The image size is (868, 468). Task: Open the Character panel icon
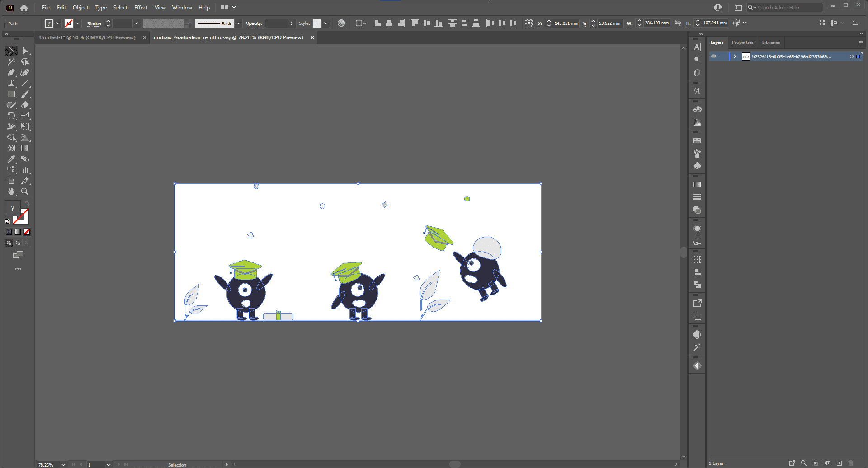697,47
